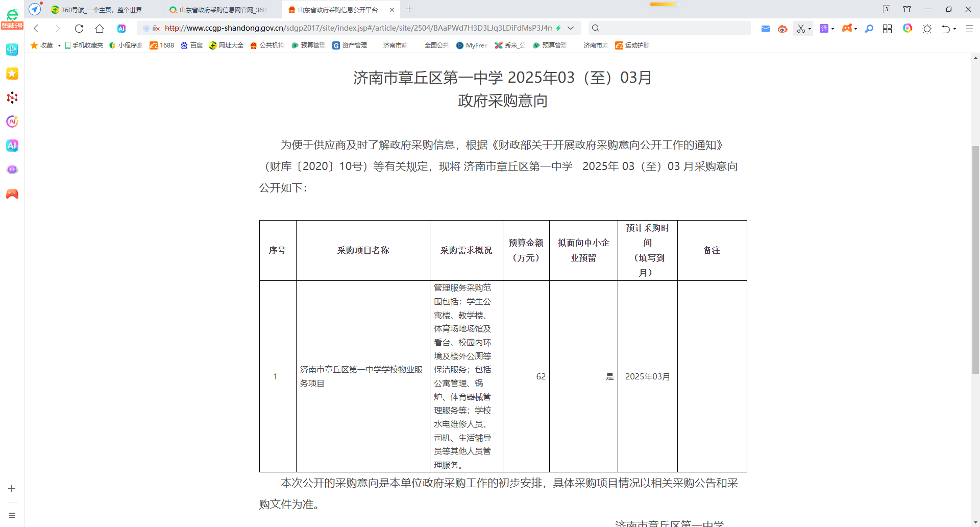Open a new tab with the plus button

click(x=409, y=9)
